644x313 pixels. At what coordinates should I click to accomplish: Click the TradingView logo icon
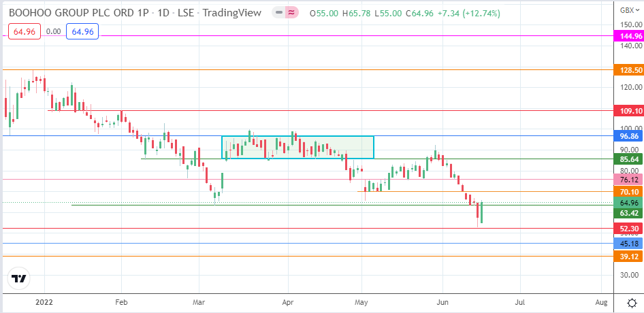click(x=19, y=279)
